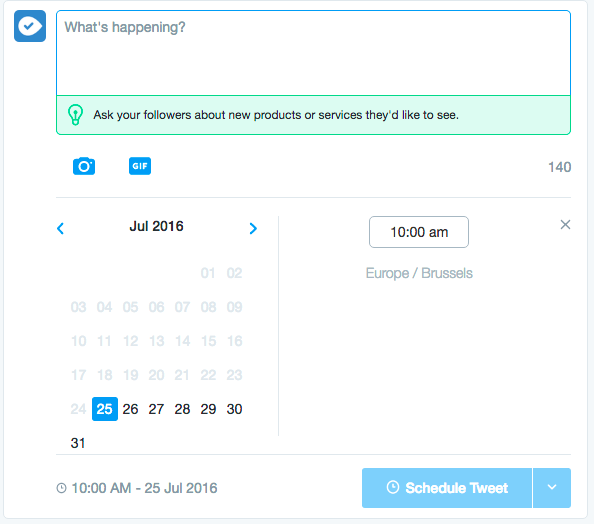Choose July 31 on the calendar
The height and width of the screenshot is (524, 594).
click(78, 443)
